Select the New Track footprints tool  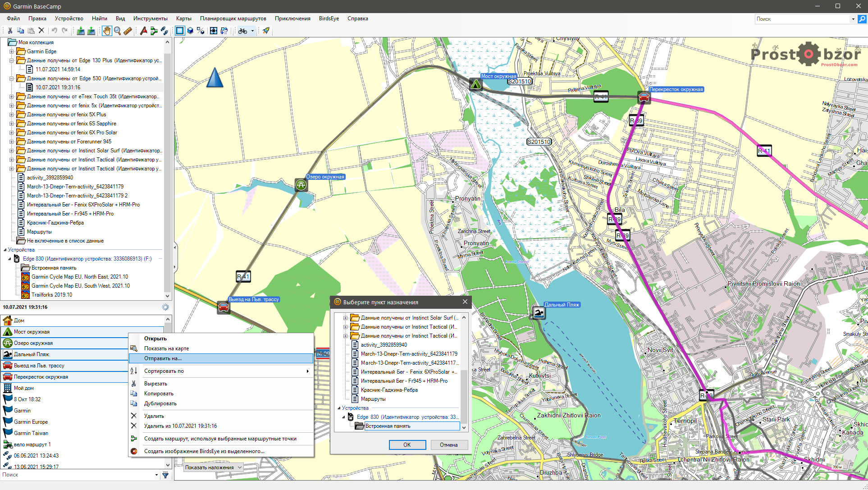point(164,31)
